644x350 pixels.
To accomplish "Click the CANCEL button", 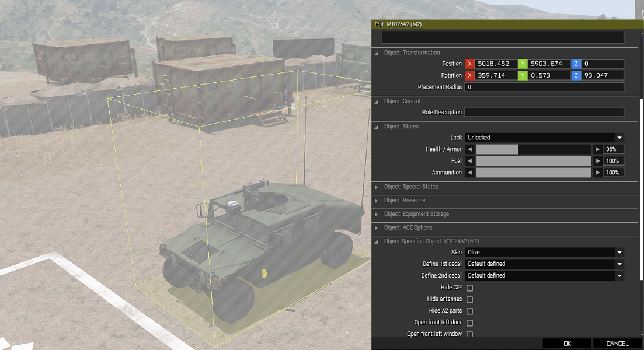I will click(617, 344).
